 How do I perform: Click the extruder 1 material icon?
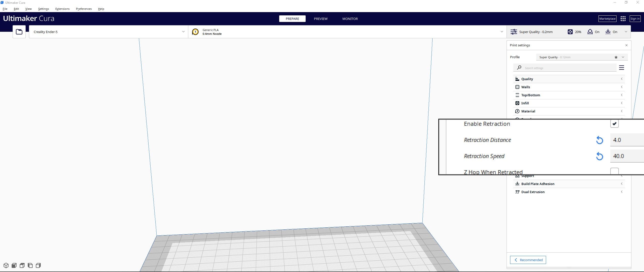click(x=195, y=32)
